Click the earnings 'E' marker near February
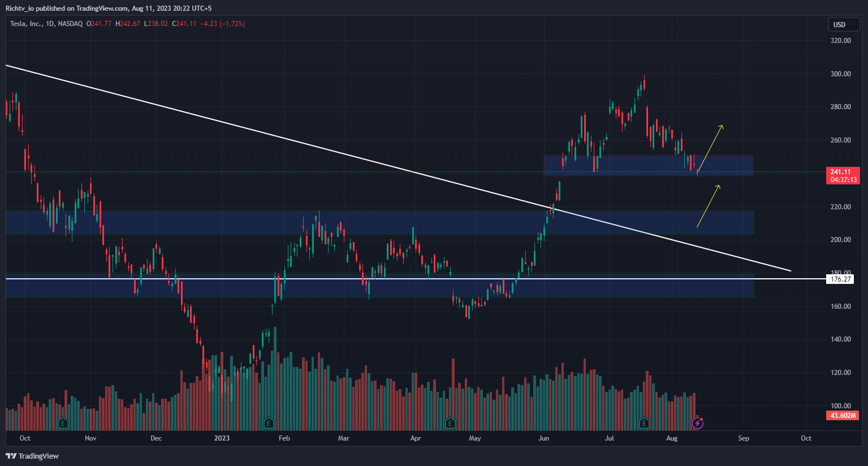 (269, 422)
